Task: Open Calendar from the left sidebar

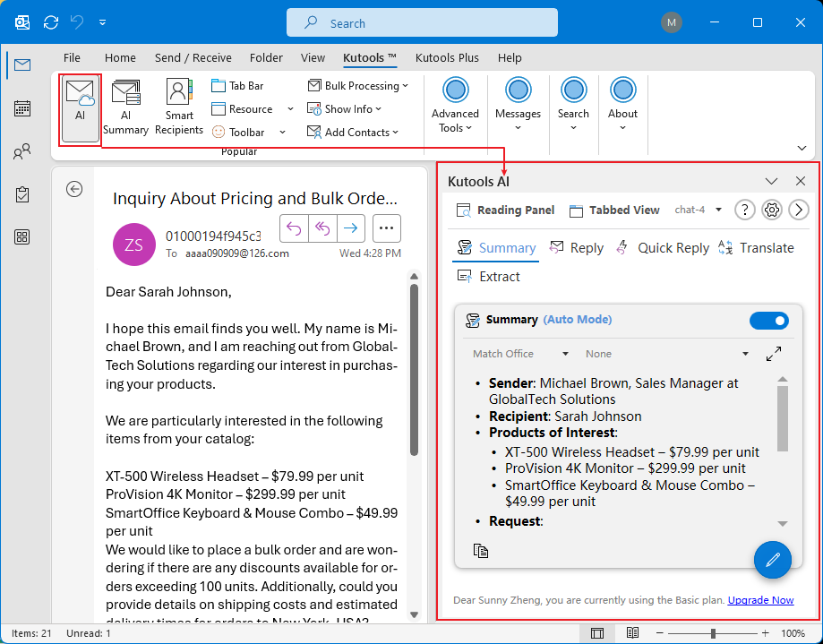Action: click(22, 108)
